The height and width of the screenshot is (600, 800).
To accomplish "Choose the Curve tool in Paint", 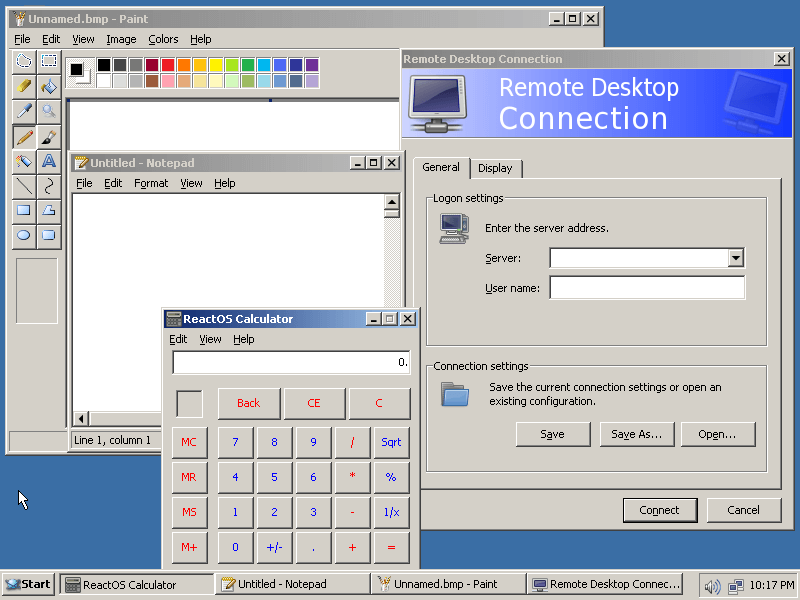I will pyautogui.click(x=49, y=186).
